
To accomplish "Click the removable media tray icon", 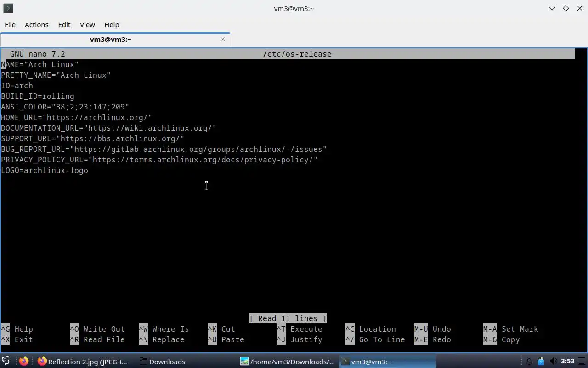I will click(541, 362).
